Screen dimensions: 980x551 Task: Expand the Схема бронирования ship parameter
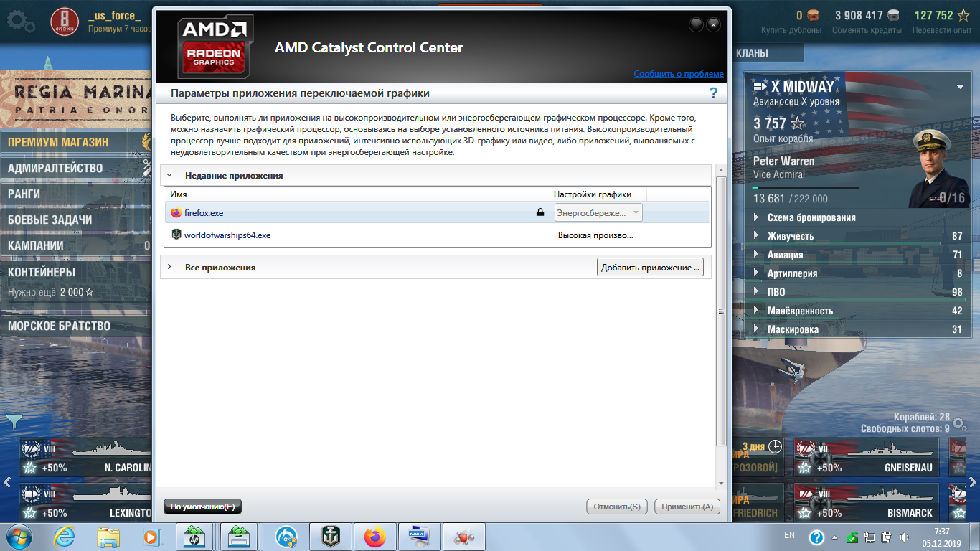click(757, 217)
